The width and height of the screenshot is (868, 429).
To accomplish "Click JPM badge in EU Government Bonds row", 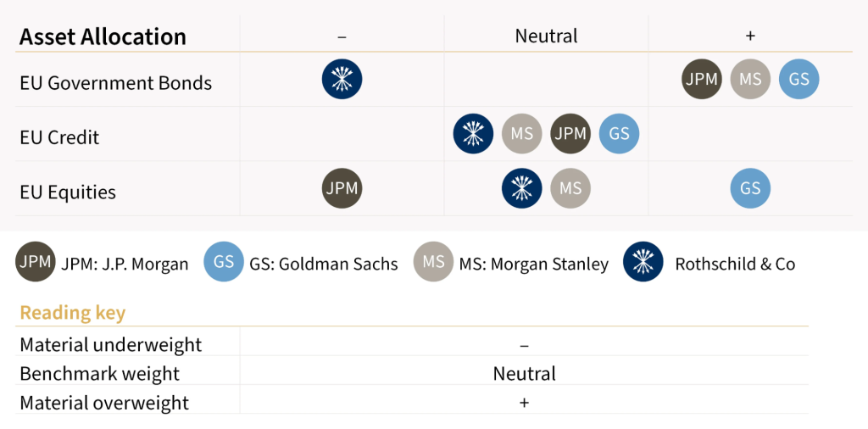I will tap(702, 80).
